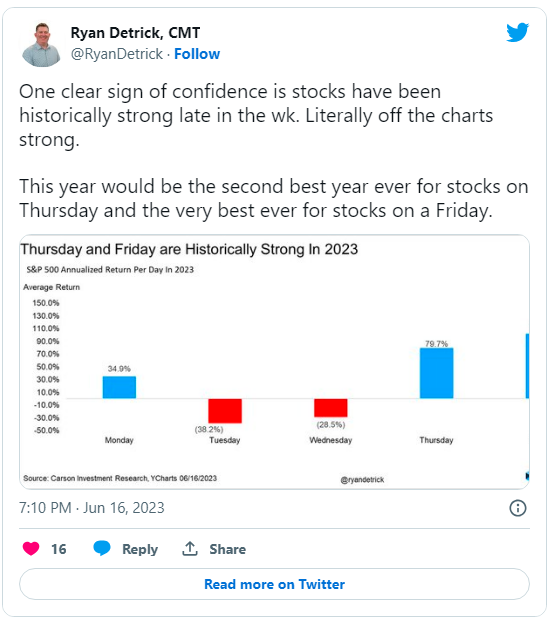
Task: Open the tweet info circle icon
Action: point(518,508)
